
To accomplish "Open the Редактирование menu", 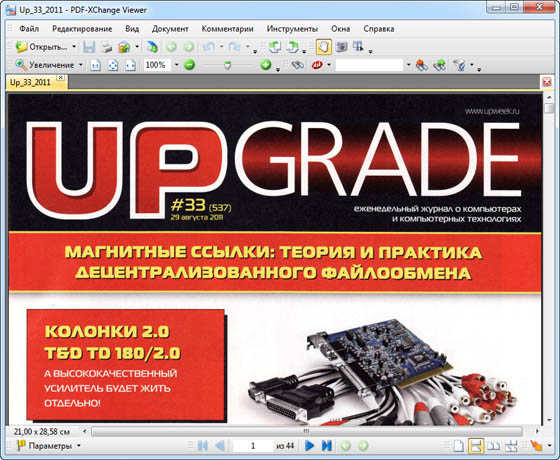I will coord(82,29).
